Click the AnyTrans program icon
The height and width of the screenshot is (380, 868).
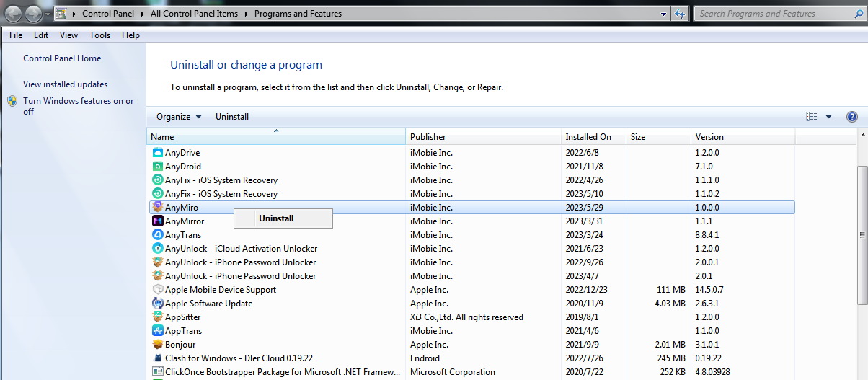click(x=158, y=235)
